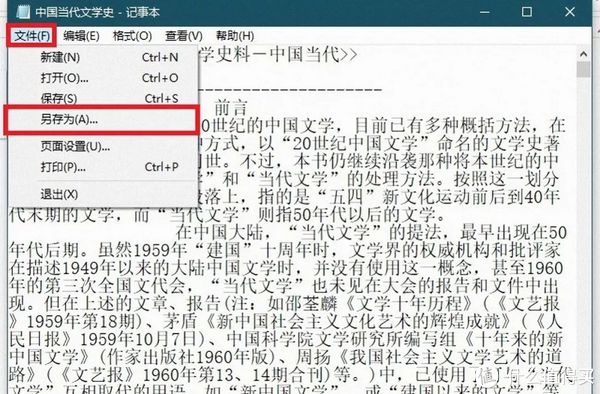600x394 pixels.
Task: Minimize the Notepad window
Action: point(485,12)
